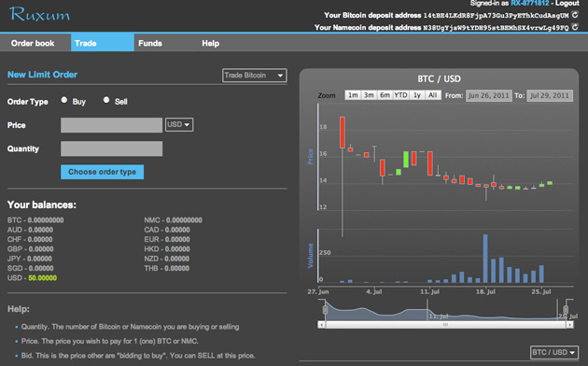Viewport: 588px width, 366px height.
Task: Click the GBP - 0.00000 balance
Action: (x=31, y=249)
